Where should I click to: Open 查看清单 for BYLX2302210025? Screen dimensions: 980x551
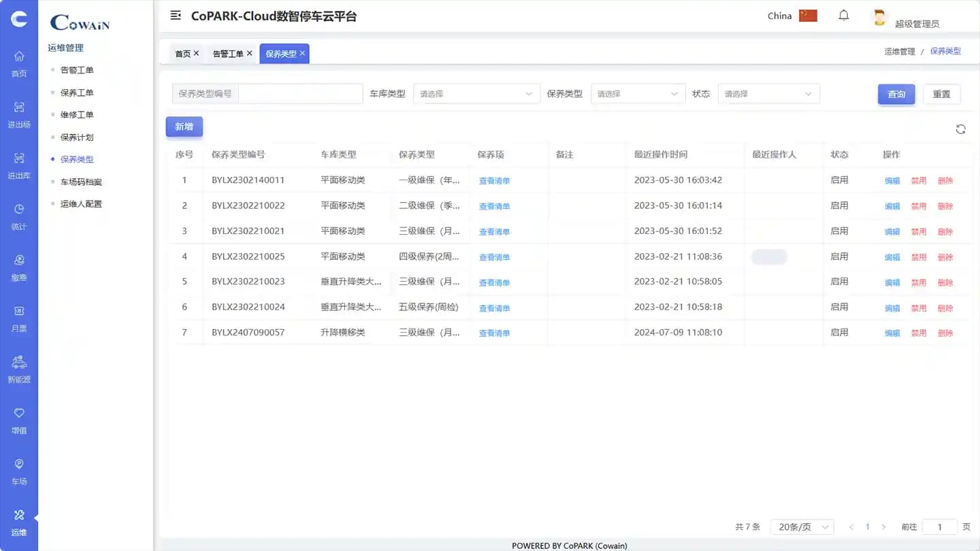[x=495, y=257]
